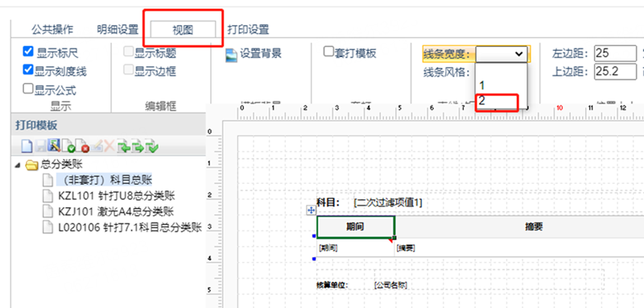This screenshot has width=644, height=308.
Task: Collapse the 总分类账 tree folder
Action: click(17, 165)
